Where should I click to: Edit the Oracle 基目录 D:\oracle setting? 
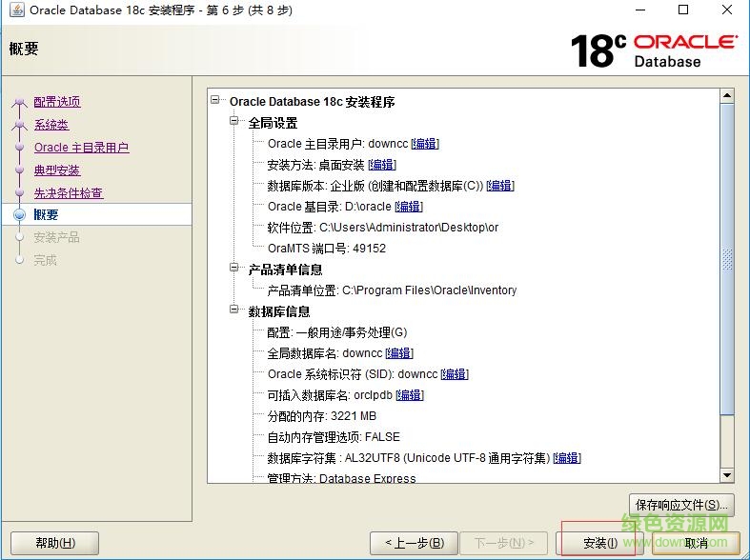pyautogui.click(x=408, y=207)
